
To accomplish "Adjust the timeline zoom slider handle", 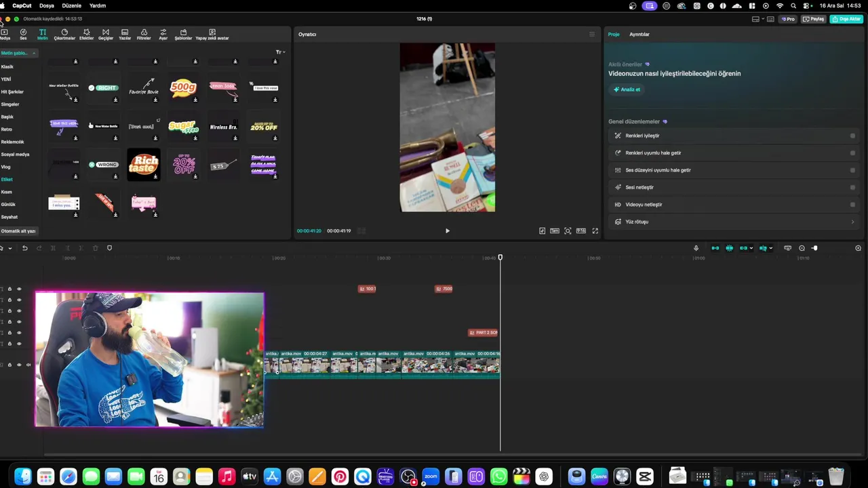I will click(814, 248).
